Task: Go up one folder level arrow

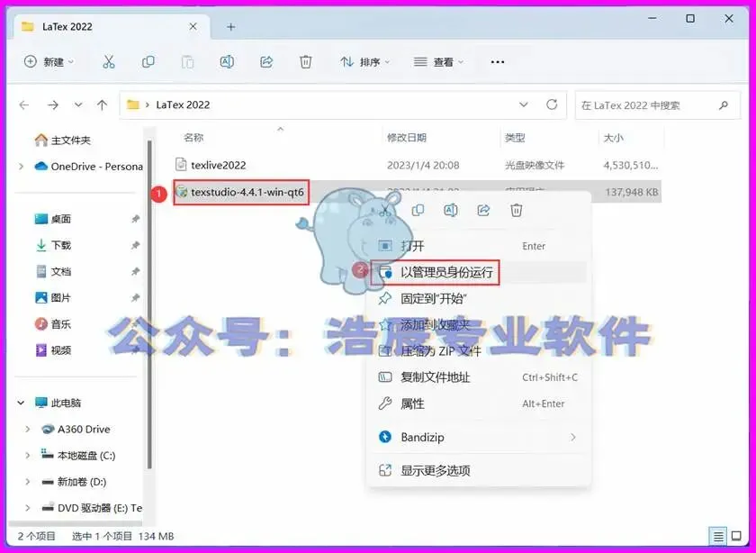Action: point(102,104)
